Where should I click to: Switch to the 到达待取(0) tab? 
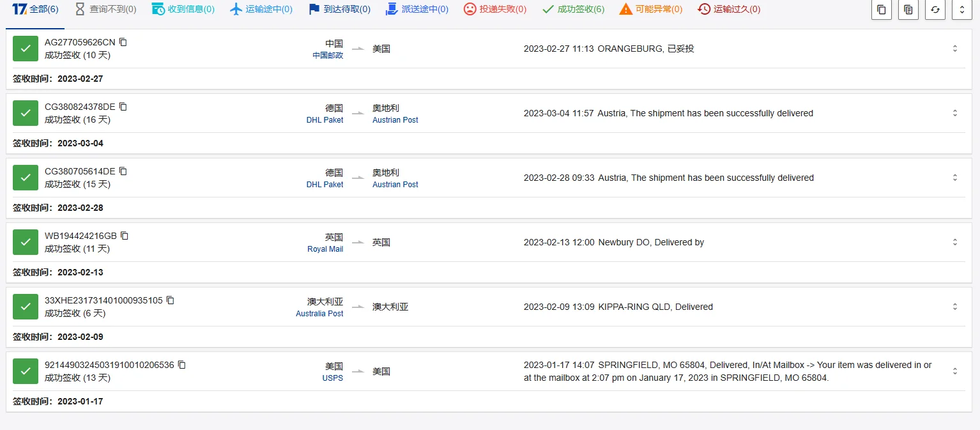(339, 10)
